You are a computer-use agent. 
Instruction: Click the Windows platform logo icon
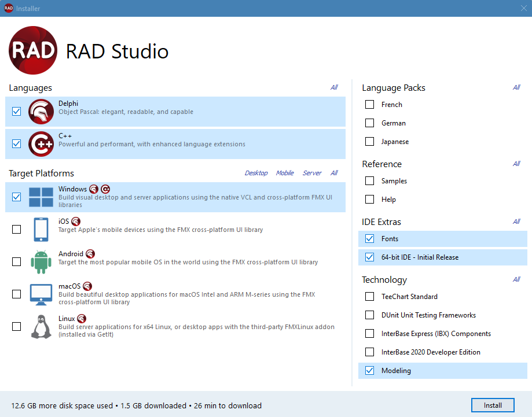click(41, 197)
